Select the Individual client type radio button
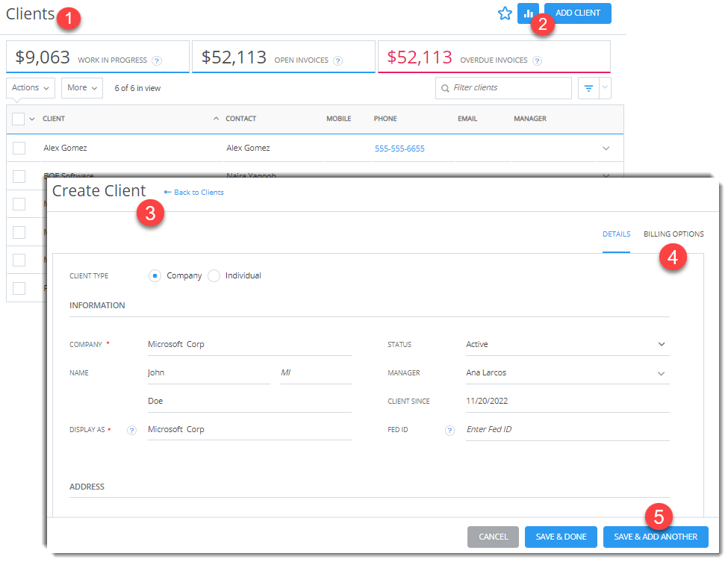 [x=214, y=275]
